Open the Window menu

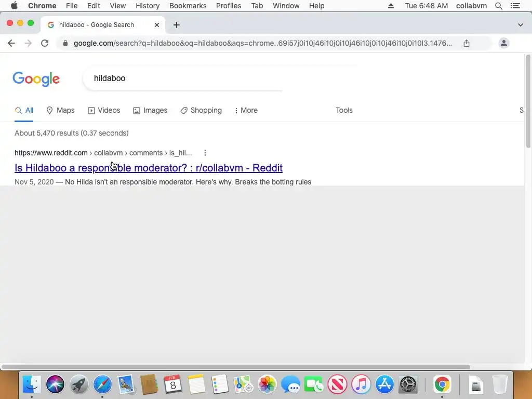(x=286, y=6)
